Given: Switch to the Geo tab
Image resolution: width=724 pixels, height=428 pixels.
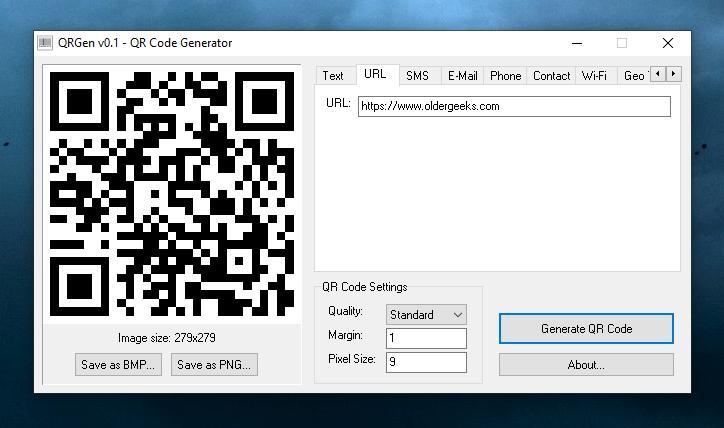Looking at the screenshot, I should coord(634,76).
